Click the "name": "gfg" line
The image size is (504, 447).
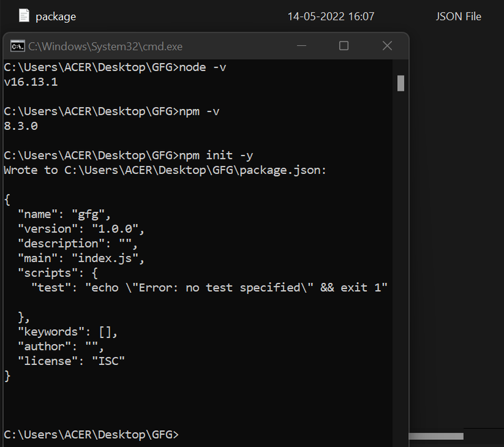pyautogui.click(x=64, y=214)
